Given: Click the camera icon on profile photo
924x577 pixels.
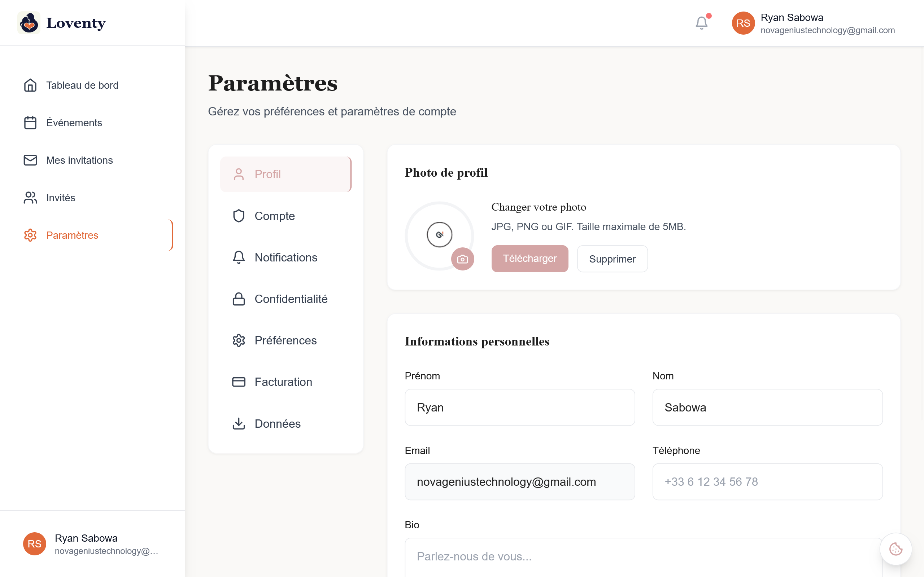Looking at the screenshot, I should [x=462, y=259].
